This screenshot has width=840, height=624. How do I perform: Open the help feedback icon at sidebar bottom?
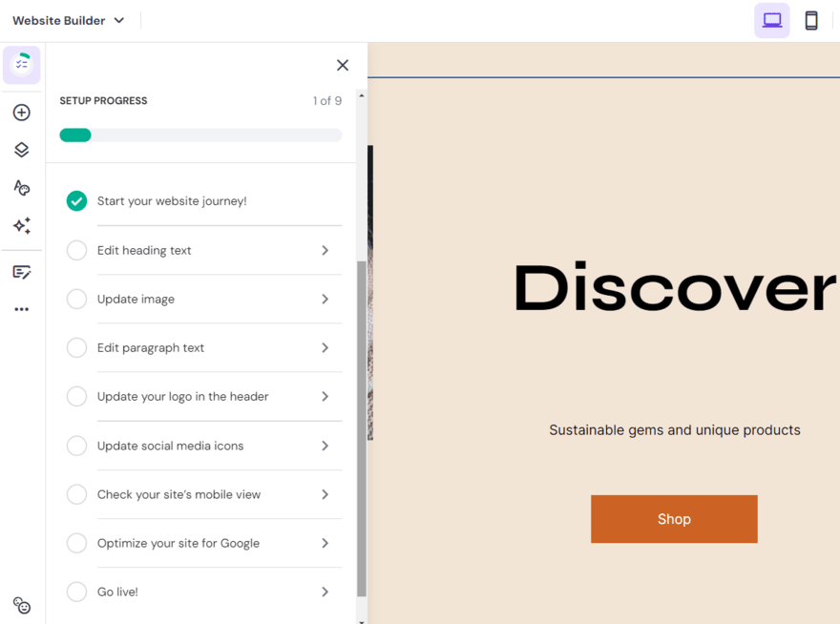coord(21,605)
